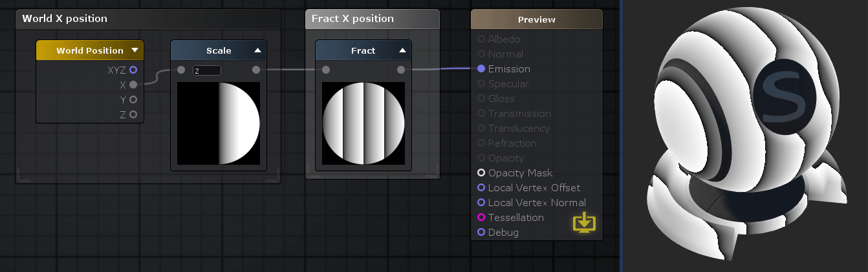Viewport: 868px width, 272px height.
Task: Click the yellow compile shader download icon
Action: [584, 223]
